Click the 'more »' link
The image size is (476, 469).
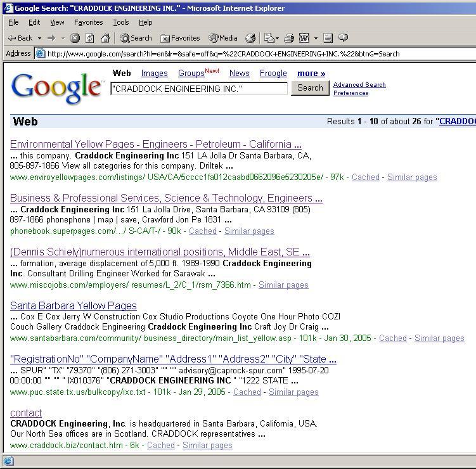[311, 73]
